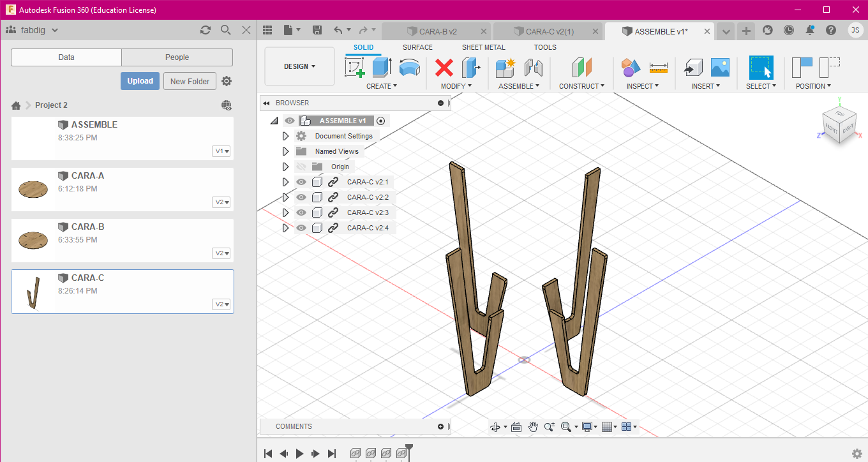Select the Pan hand tool
The height and width of the screenshot is (462, 868).
(533, 427)
